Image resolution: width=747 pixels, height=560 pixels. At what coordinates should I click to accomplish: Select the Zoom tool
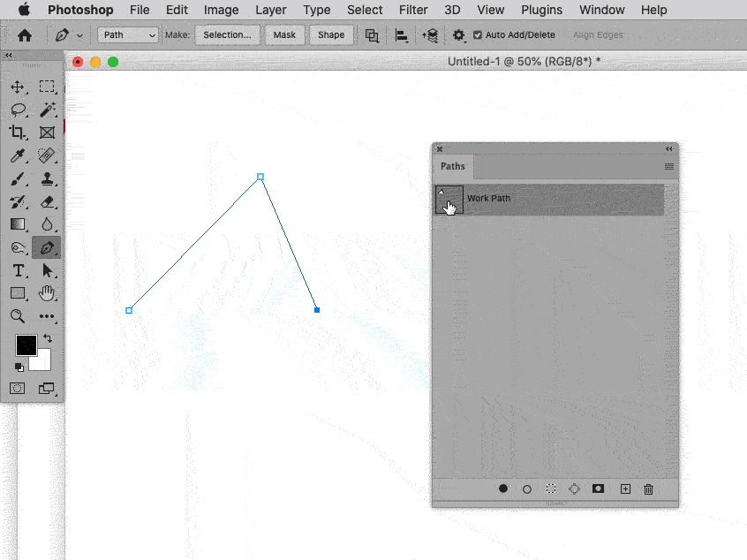[18, 316]
